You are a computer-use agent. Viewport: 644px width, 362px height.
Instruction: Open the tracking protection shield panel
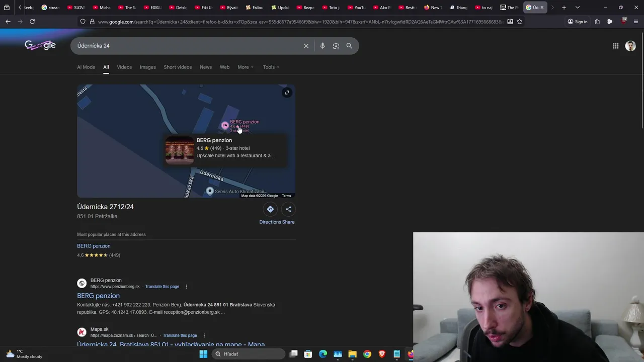point(83,22)
